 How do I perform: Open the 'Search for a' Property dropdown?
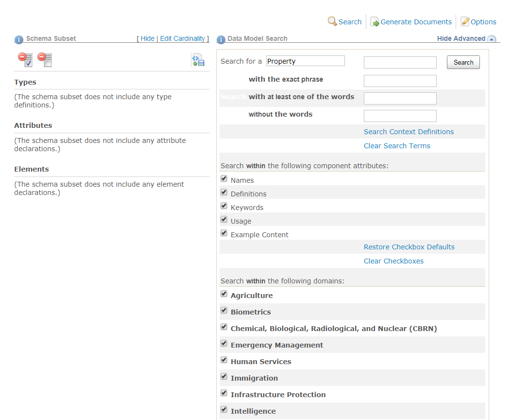(305, 61)
